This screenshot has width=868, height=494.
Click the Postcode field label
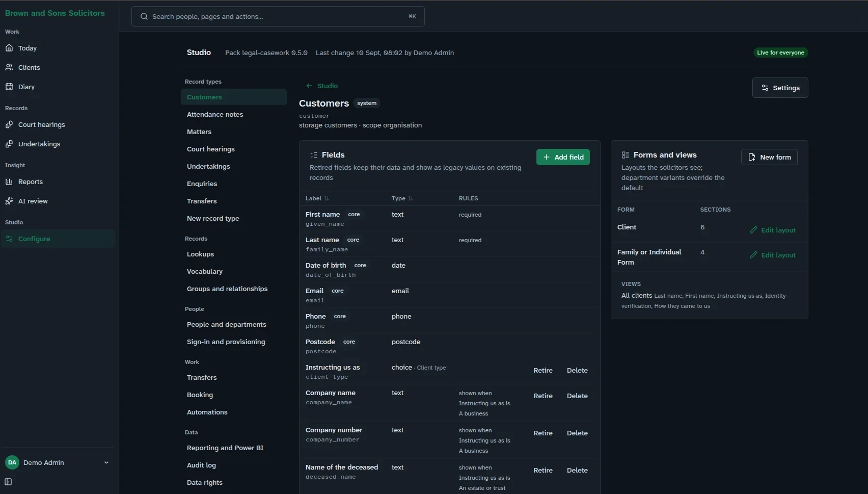click(320, 342)
